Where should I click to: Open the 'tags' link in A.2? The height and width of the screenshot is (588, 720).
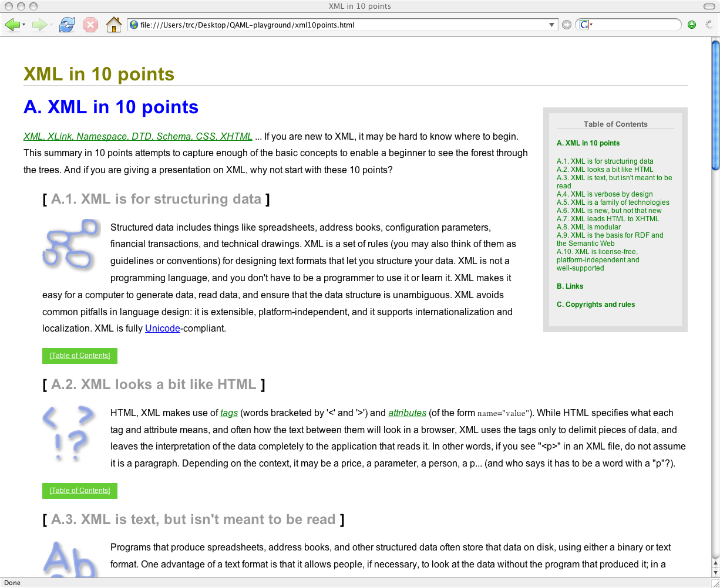coord(229,413)
